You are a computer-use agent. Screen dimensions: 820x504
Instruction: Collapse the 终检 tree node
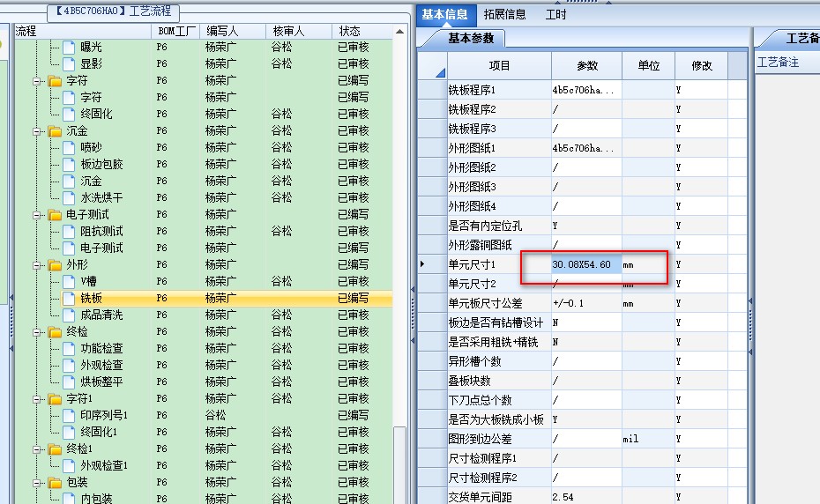click(37, 332)
